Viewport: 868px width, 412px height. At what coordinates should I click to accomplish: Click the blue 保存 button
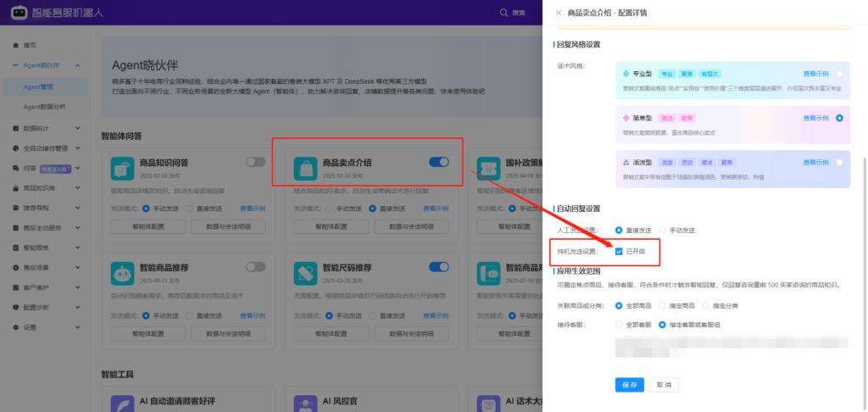coord(630,385)
